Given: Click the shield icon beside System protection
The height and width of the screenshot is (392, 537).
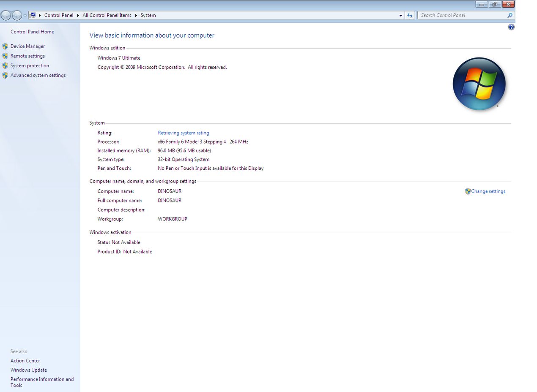Looking at the screenshot, I should pos(5,66).
